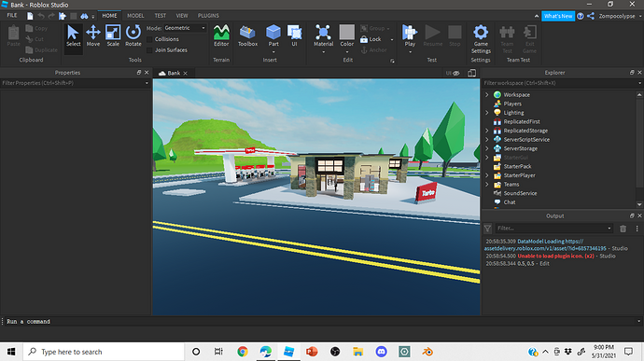Select SoundService in Explorer
This screenshot has width=644, height=361.
click(520, 193)
